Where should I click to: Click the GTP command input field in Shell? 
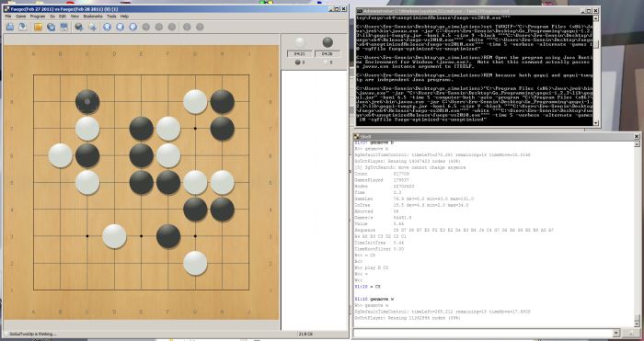coord(483,333)
